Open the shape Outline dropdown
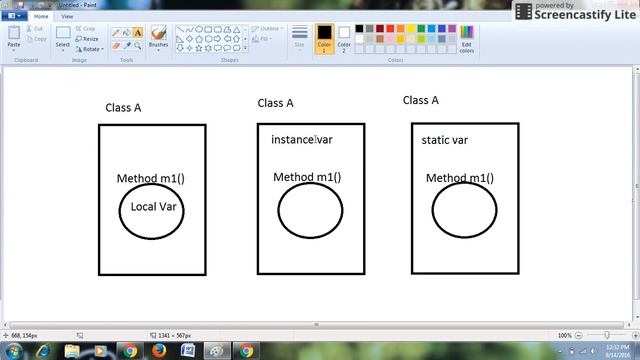This screenshot has height=360, width=640. [x=267, y=29]
